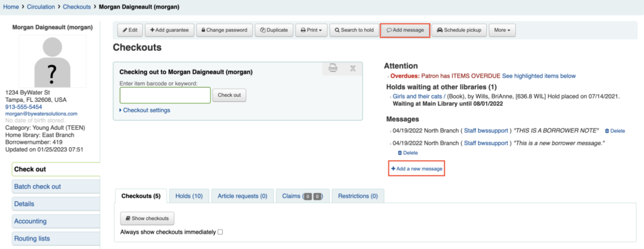Click Search to hold button

click(x=354, y=30)
